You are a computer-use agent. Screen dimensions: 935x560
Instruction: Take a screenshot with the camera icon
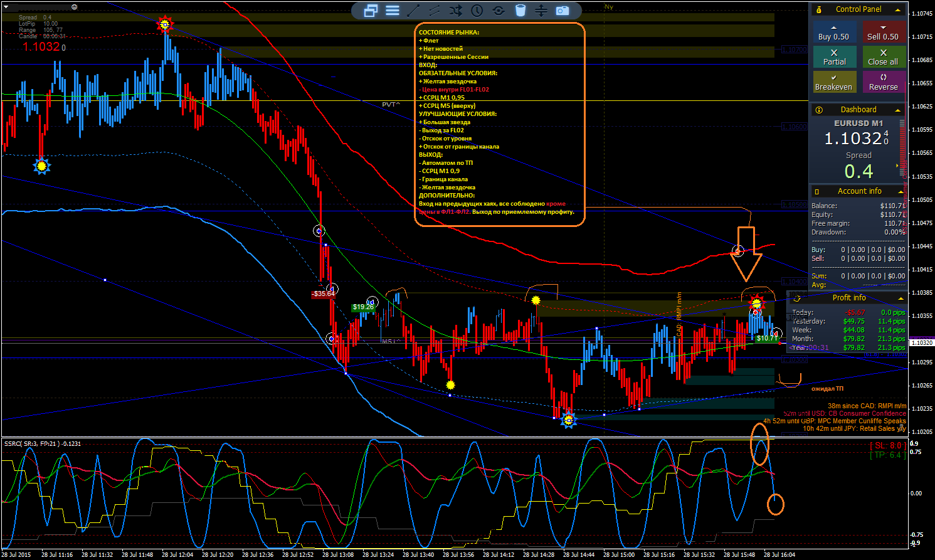[x=563, y=11]
